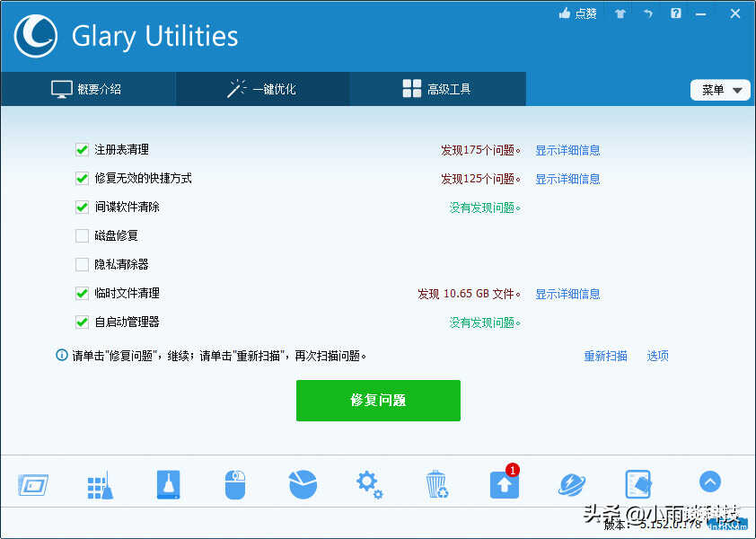The width and height of the screenshot is (756, 539).
Task: Open the disk space pie chart icon
Action: coord(303,484)
